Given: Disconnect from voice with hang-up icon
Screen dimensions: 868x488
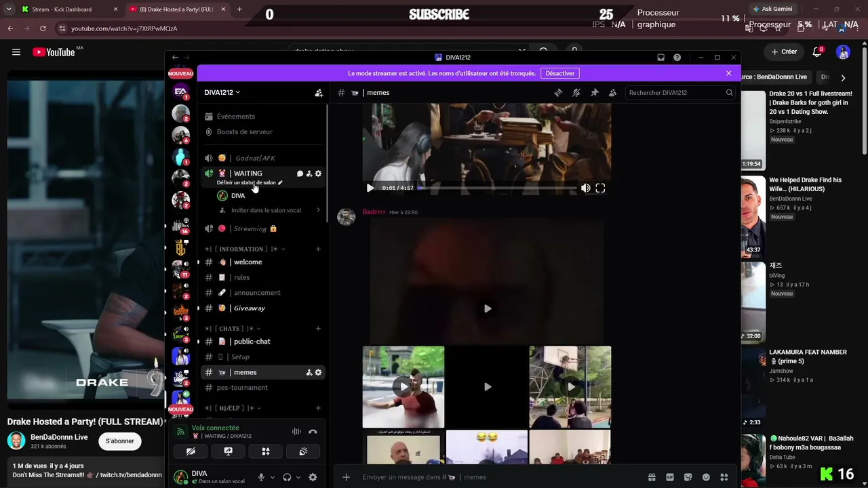Looking at the screenshot, I should [313, 432].
